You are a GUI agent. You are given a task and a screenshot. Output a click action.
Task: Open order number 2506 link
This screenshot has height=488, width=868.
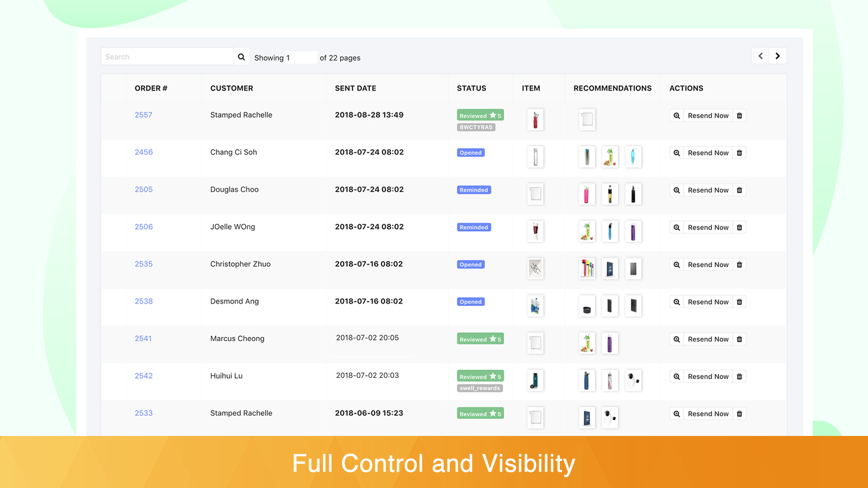coord(144,227)
